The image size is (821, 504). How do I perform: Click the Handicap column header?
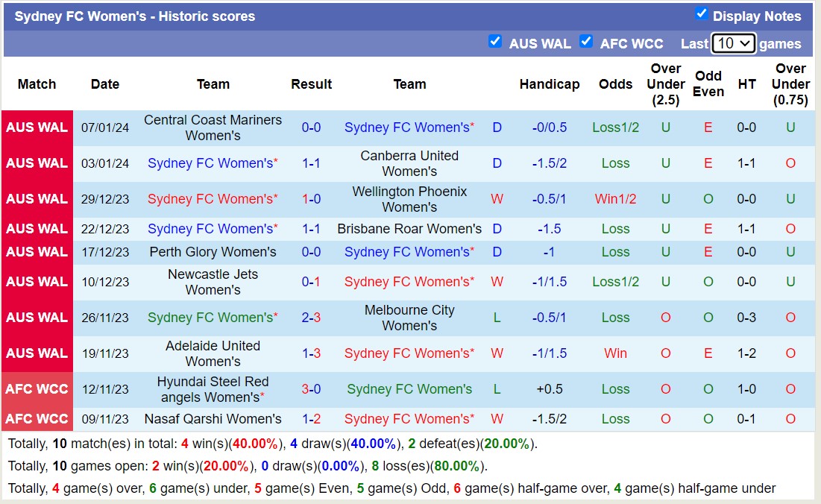[550, 84]
